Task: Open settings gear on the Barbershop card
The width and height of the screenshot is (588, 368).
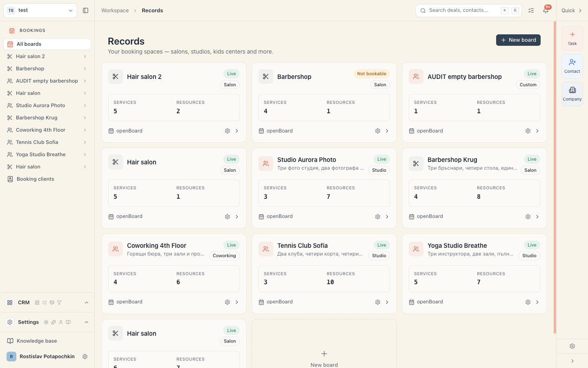Action: 378,131
